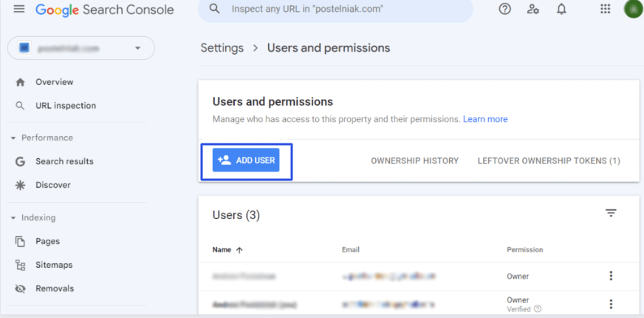Click the ADD USER button
This screenshot has height=318, width=644.
(246, 160)
